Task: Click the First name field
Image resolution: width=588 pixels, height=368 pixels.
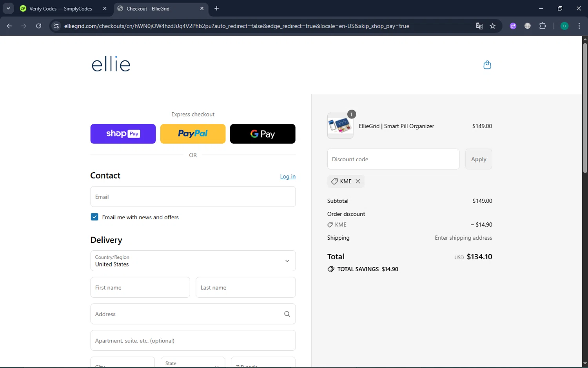Action: point(140,288)
